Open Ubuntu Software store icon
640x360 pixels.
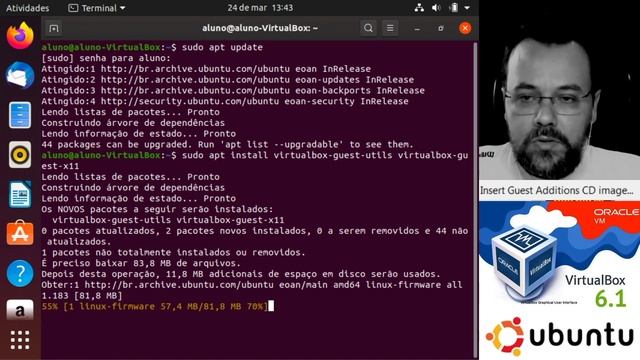click(20, 233)
